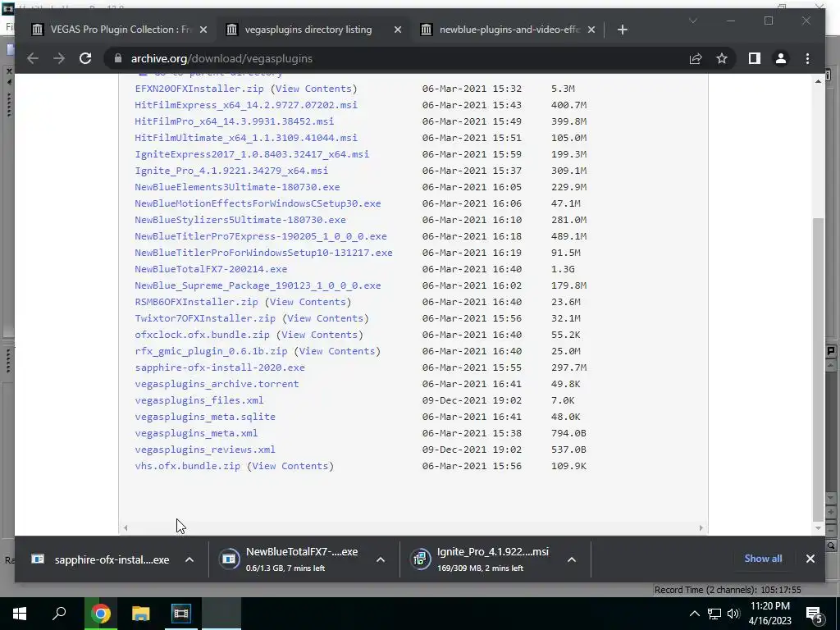
Task: View site information lock icon
Action: (118, 58)
